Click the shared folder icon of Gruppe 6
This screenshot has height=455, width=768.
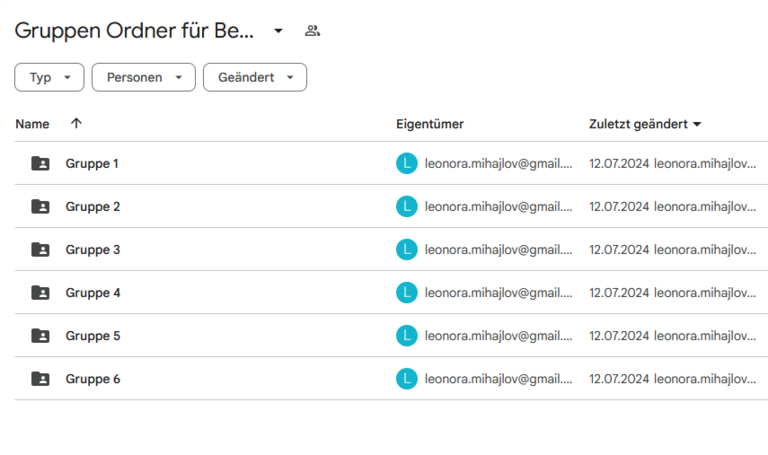coord(40,379)
